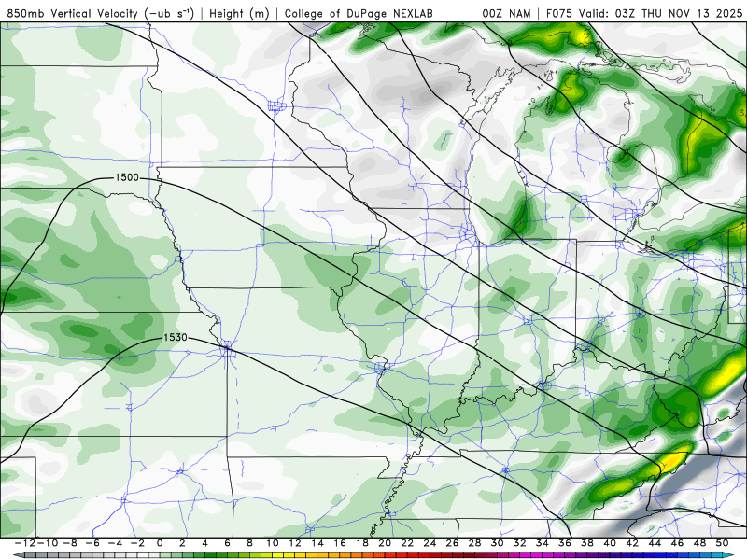Click the 10 value on the color scale
This screenshot has height=560, width=747.
pyautogui.click(x=272, y=543)
